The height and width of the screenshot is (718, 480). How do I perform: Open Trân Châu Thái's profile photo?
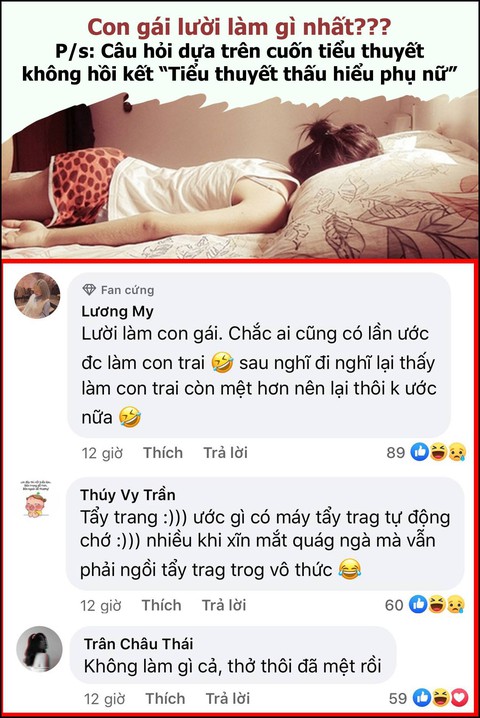click(x=39, y=649)
